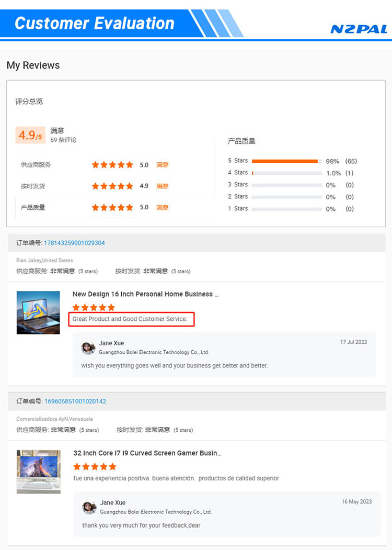Open the 32 Inch curved screen thumbnail
The width and height of the screenshot is (392, 550).
coord(39,472)
